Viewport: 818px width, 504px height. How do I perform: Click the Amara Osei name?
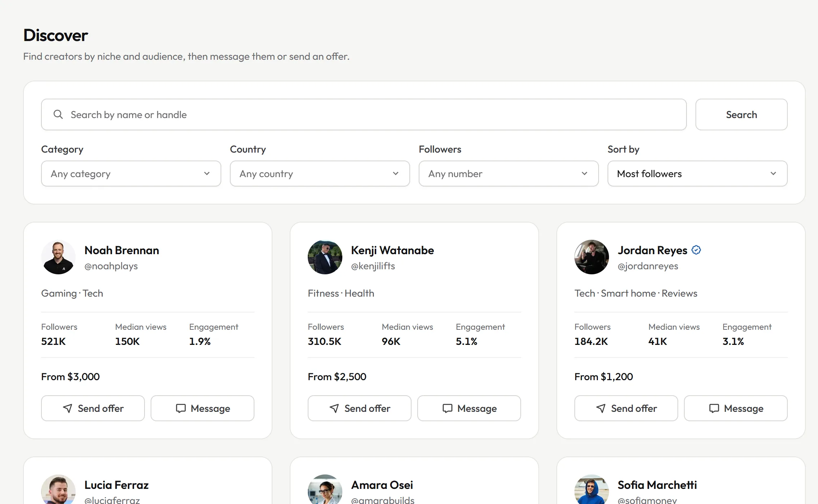click(382, 485)
